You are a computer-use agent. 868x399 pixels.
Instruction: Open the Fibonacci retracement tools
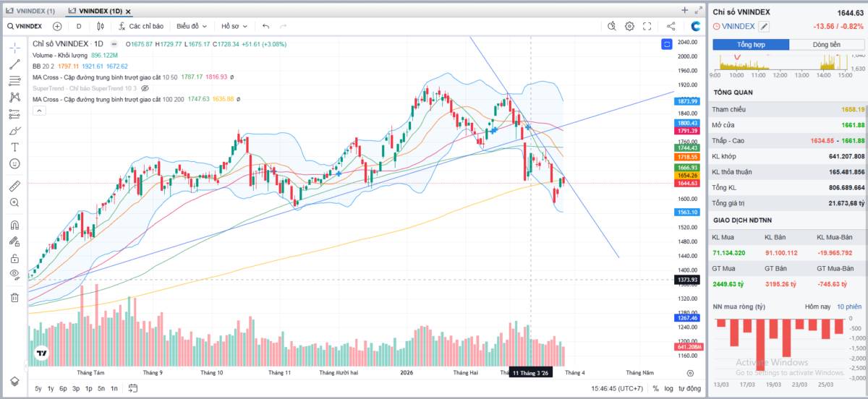point(14,81)
